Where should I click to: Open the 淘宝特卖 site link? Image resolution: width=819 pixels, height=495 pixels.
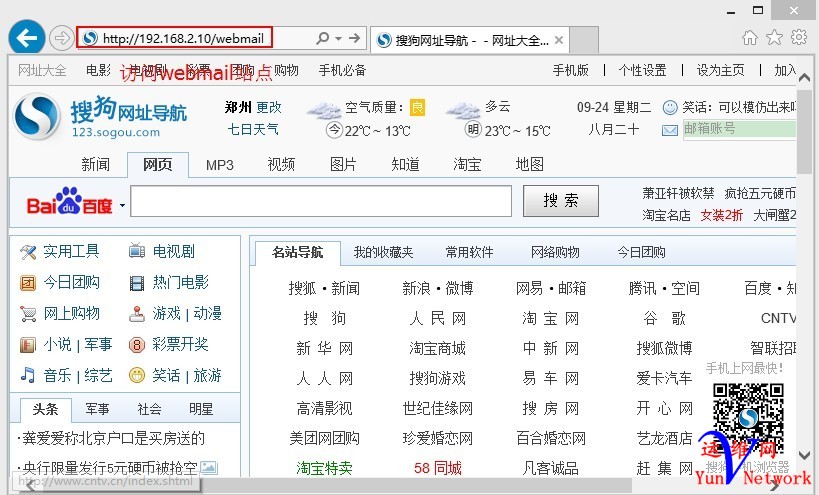pyautogui.click(x=324, y=468)
